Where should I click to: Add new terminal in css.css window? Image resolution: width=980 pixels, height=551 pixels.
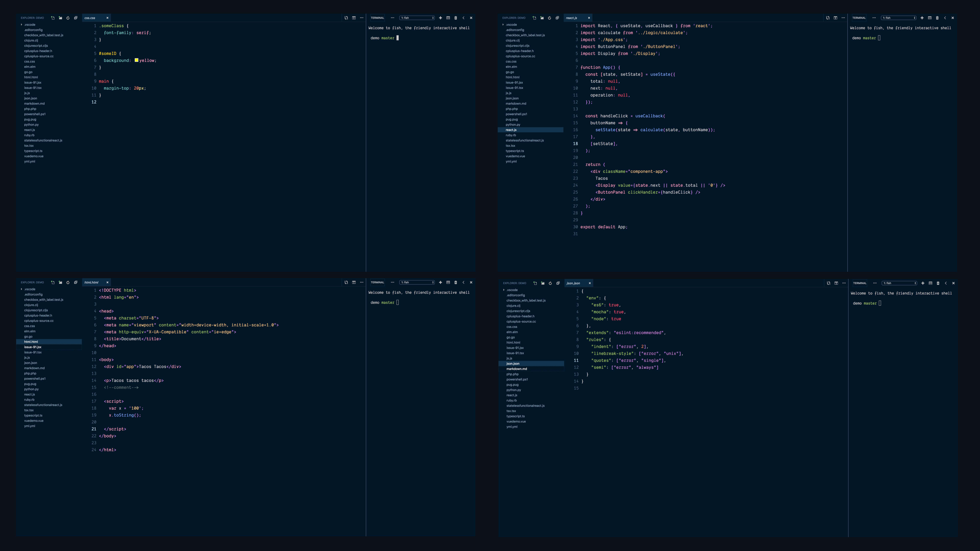[440, 18]
